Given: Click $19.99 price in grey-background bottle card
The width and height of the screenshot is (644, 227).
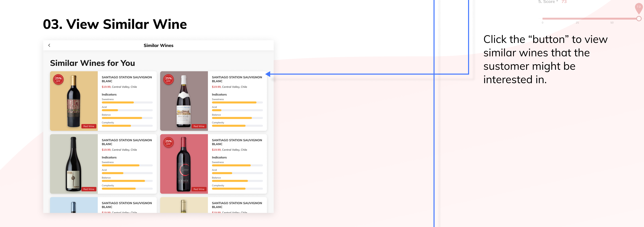Looking at the screenshot, I should click(x=106, y=150).
